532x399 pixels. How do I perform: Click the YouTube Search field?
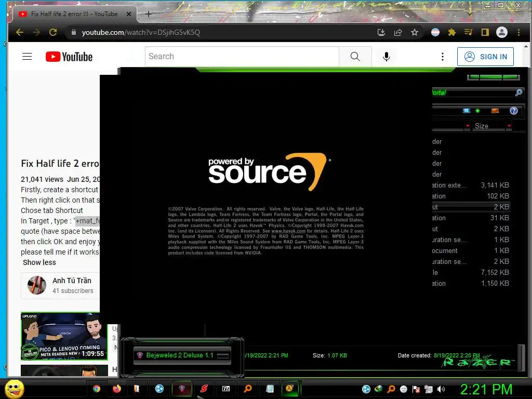pyautogui.click(x=242, y=57)
